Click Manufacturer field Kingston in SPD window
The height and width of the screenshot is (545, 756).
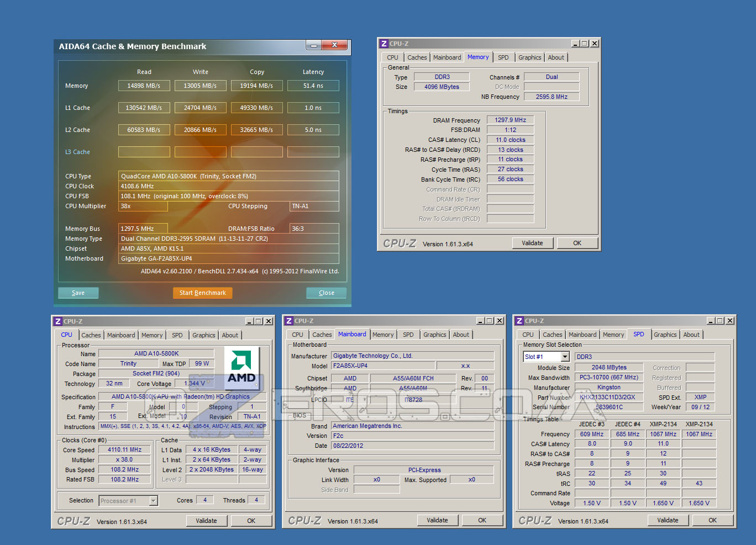point(609,387)
